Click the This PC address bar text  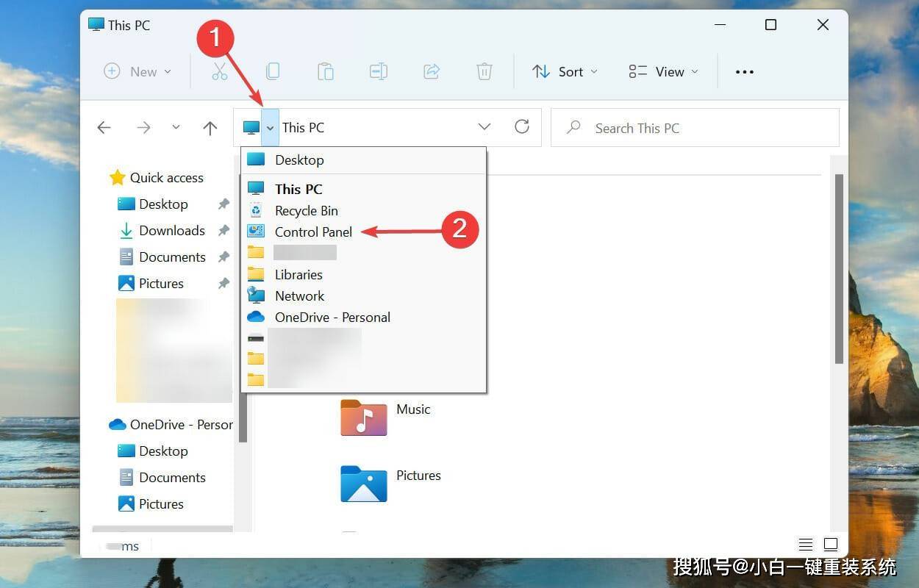coord(303,128)
